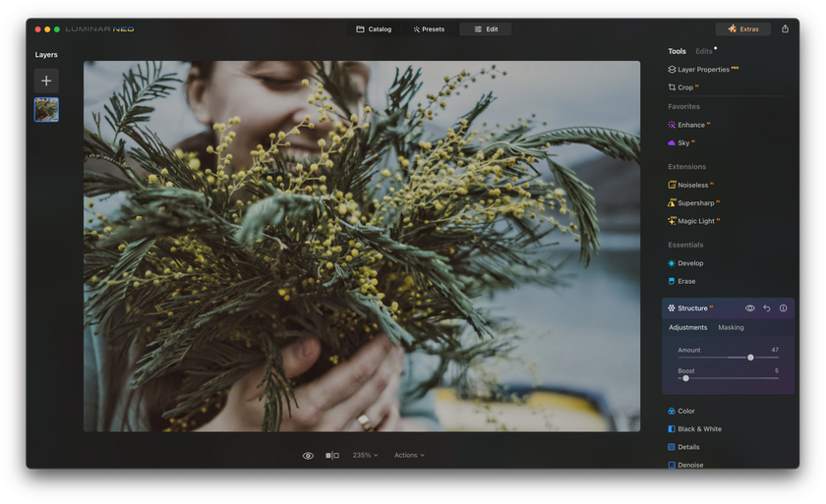Click the Edit sliders icon
Screen dimensions: 826x504
[478, 28]
